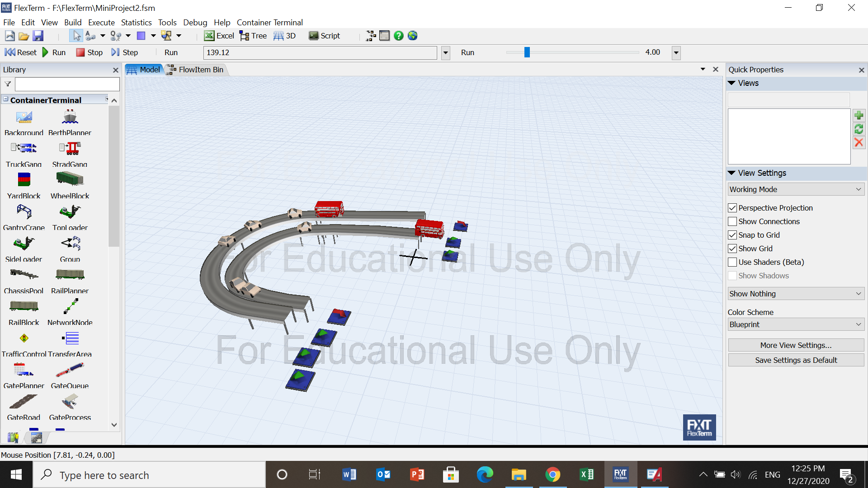Click the GantryCrane library icon
The height and width of the screenshot is (488, 868).
point(24,211)
